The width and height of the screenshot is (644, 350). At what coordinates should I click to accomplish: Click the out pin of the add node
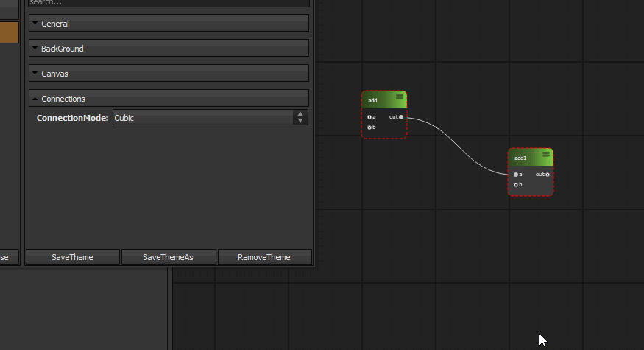401,117
